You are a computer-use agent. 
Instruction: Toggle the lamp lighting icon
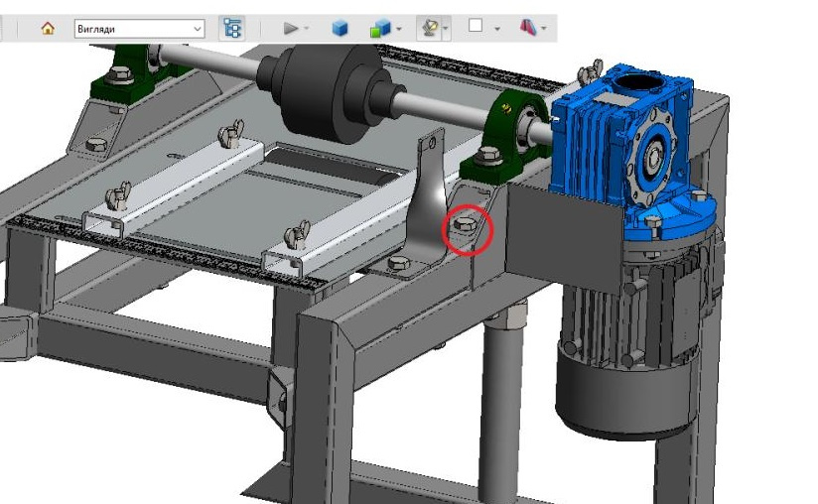pyautogui.click(x=429, y=28)
